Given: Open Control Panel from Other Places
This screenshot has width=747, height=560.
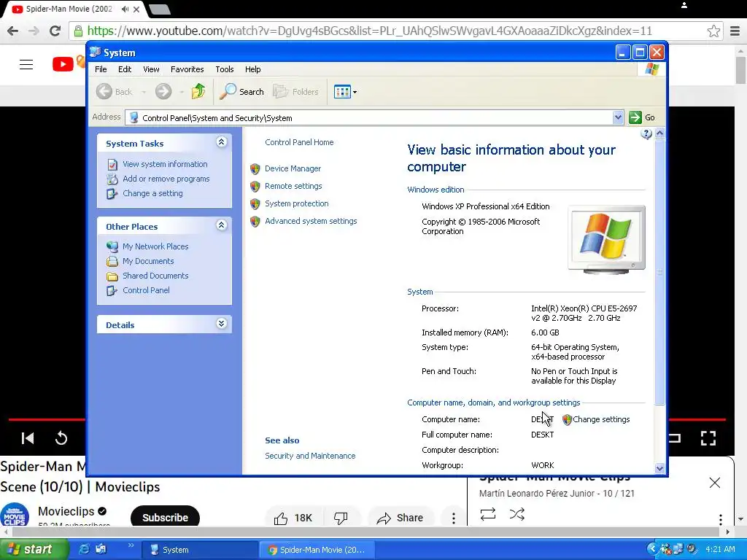Looking at the screenshot, I should [146, 290].
